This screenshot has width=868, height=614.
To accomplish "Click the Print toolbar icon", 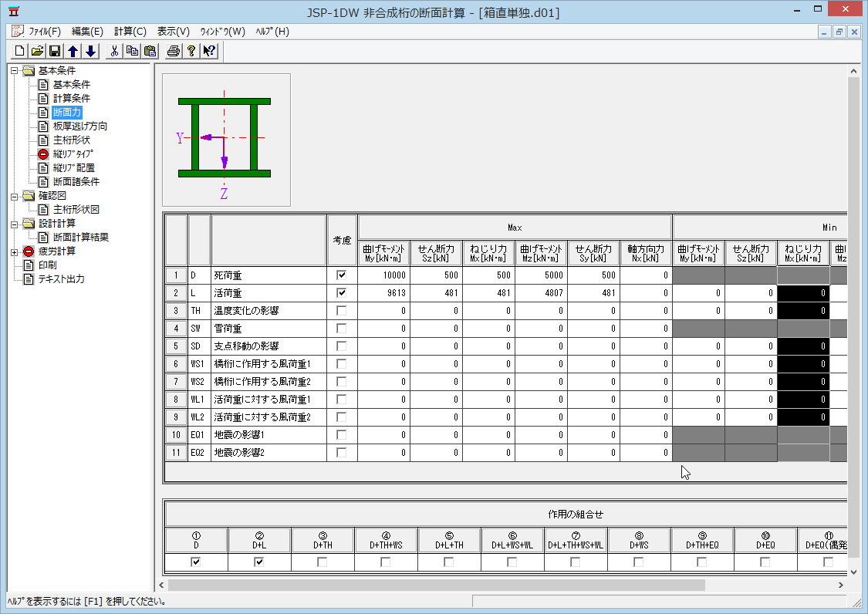I will click(174, 51).
